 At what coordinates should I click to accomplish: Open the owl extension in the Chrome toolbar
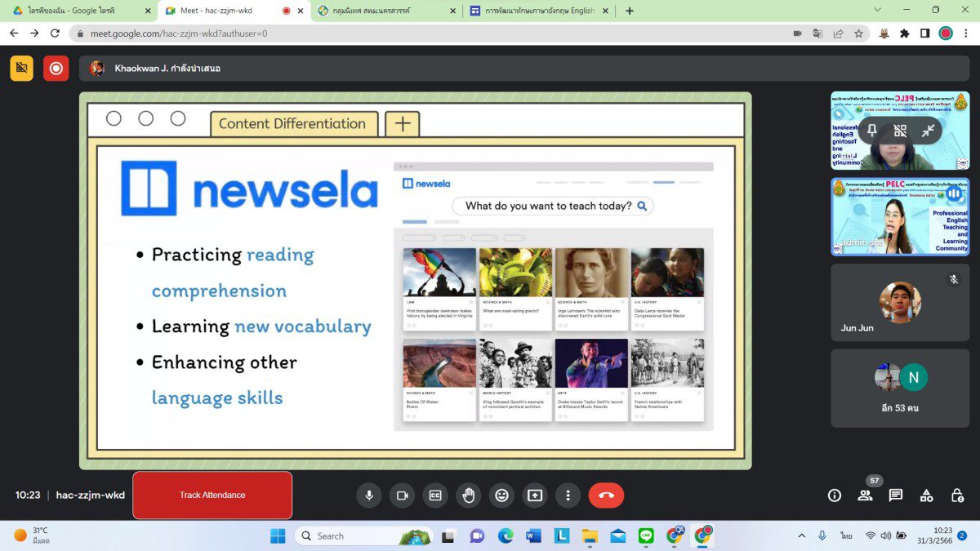point(884,33)
